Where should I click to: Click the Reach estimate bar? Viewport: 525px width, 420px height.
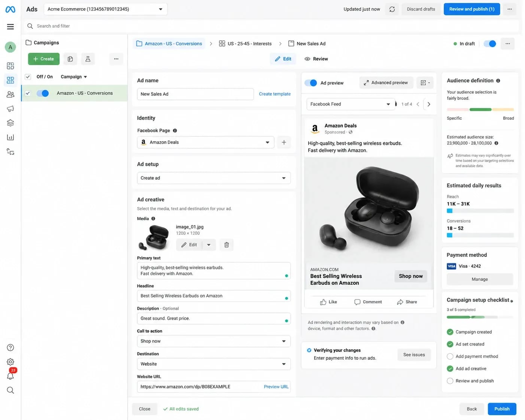tap(480, 211)
